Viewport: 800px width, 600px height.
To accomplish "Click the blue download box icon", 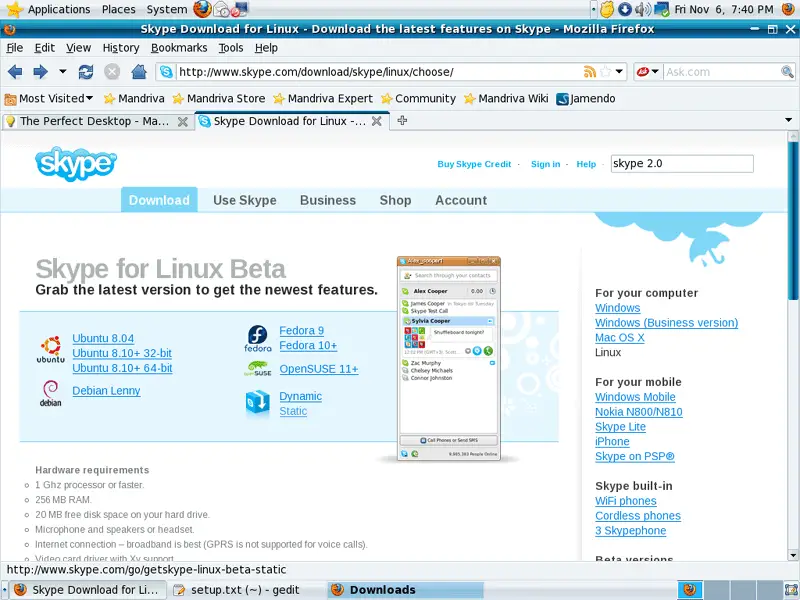I will (x=257, y=403).
